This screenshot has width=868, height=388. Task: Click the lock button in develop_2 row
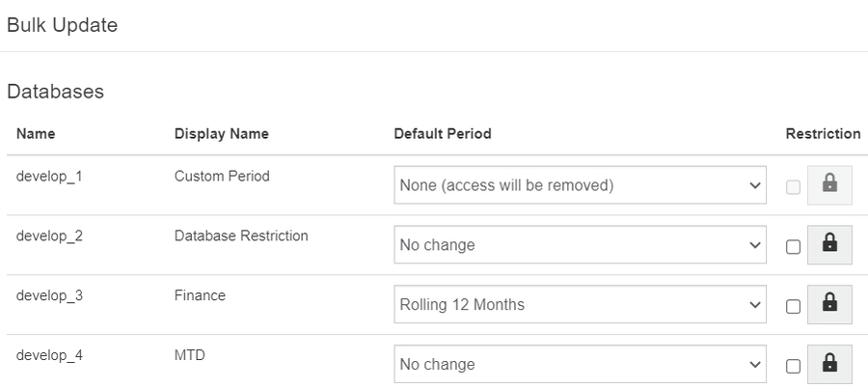[829, 246]
